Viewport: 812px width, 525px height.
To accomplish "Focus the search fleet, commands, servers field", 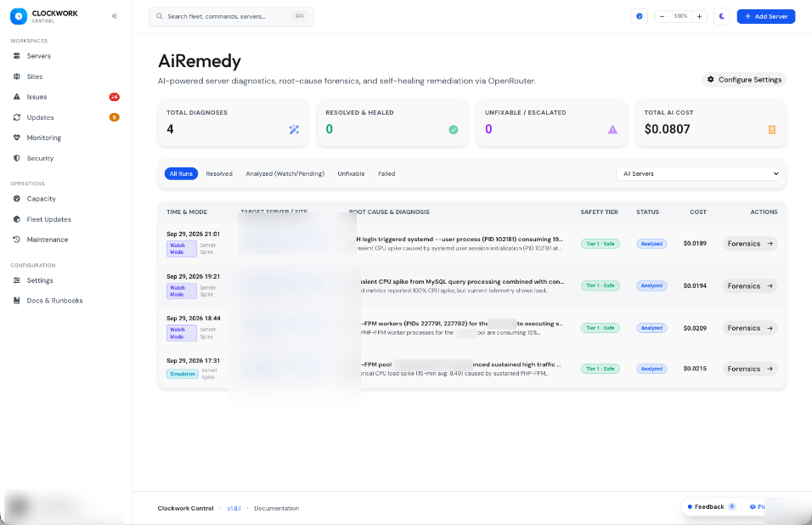I will 232,16.
